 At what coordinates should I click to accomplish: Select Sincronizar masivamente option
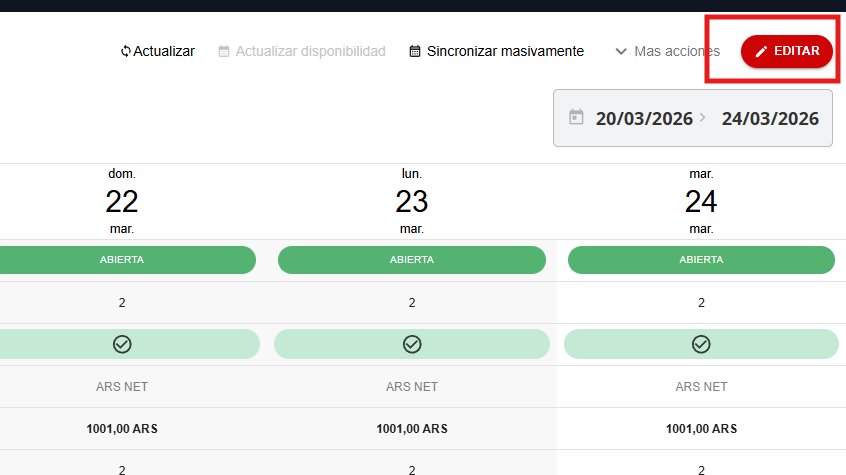pos(505,51)
